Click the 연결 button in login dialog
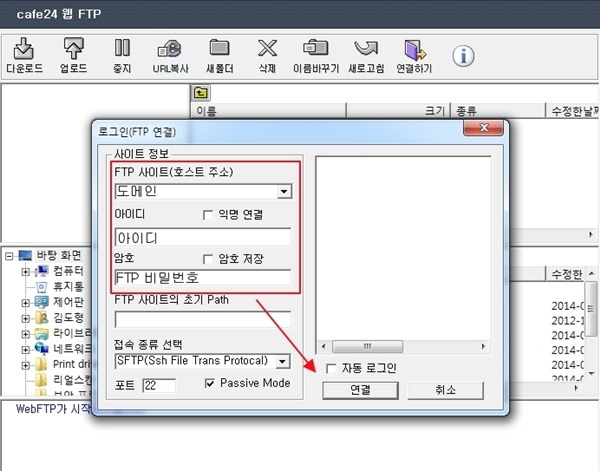 tap(361, 391)
